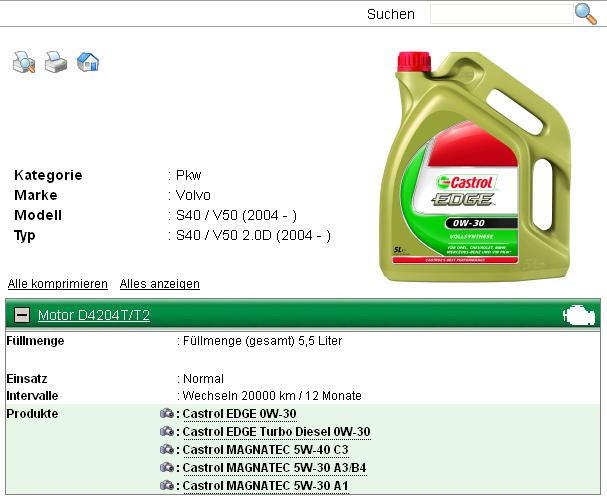Click the Castrol EDGE oil canister image
This screenshot has width=607, height=499.
[x=476, y=166]
